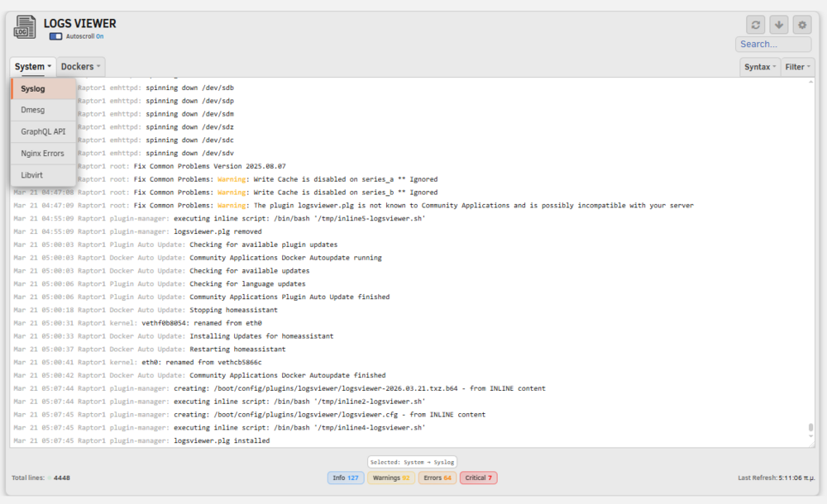The width and height of the screenshot is (827, 504).
Task: Expand the Filter dropdown
Action: (x=797, y=67)
